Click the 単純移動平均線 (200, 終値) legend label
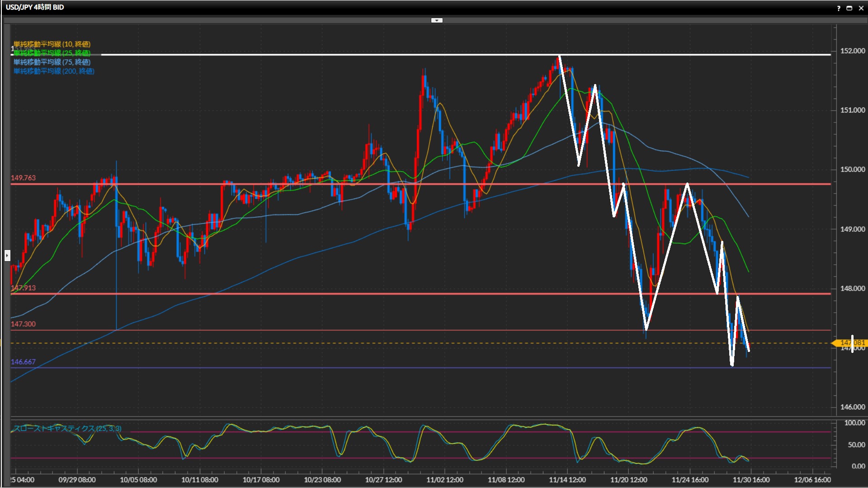Screen dimensions: 868x488 pos(54,71)
